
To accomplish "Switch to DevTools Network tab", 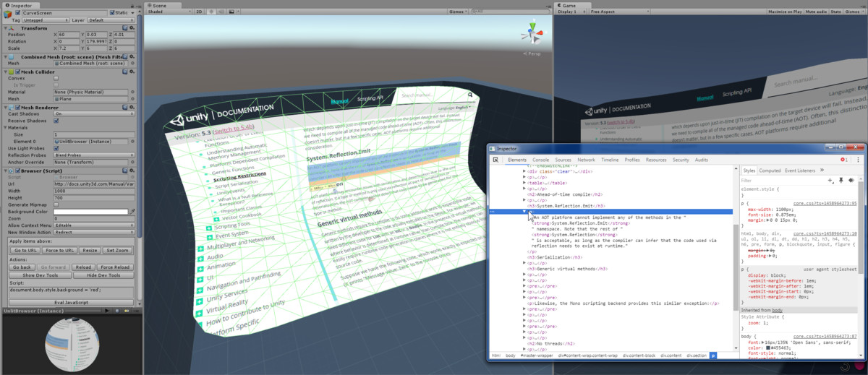I will tap(586, 160).
